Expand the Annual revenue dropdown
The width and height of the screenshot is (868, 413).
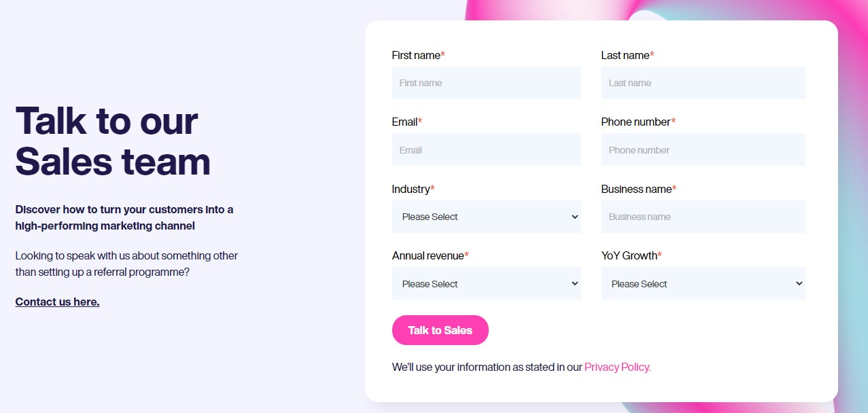click(x=486, y=283)
